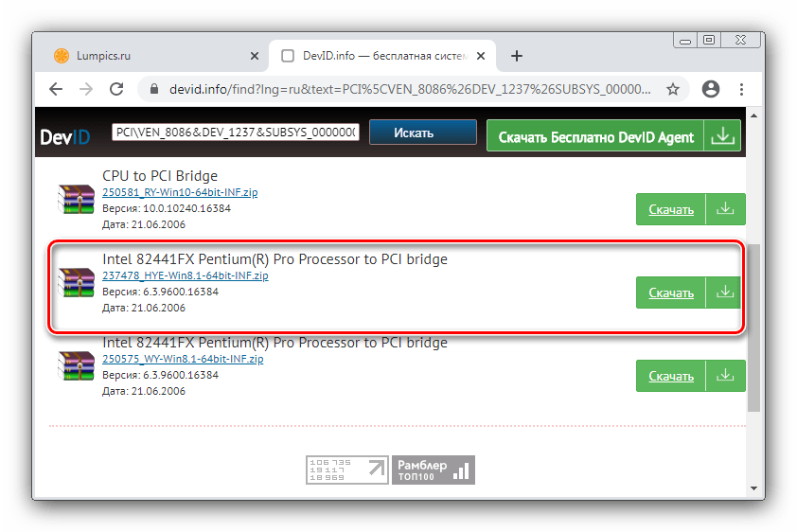Click Скачать for the highlighted Intel 82441FX driver

click(671, 293)
